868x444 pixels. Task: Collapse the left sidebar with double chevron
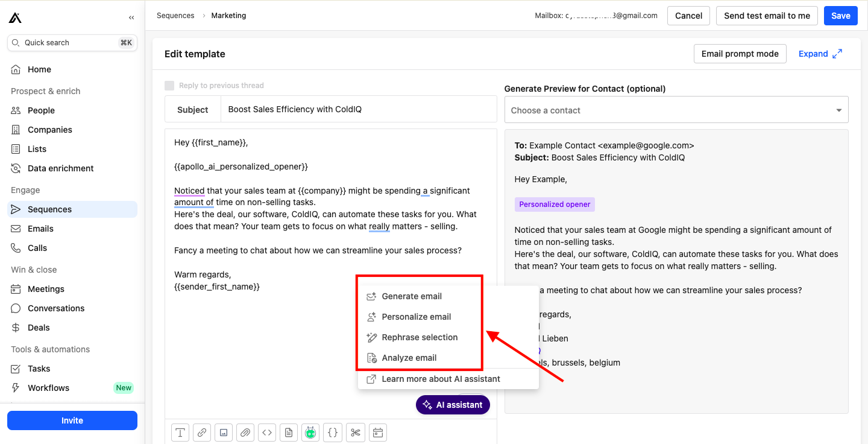click(x=131, y=17)
